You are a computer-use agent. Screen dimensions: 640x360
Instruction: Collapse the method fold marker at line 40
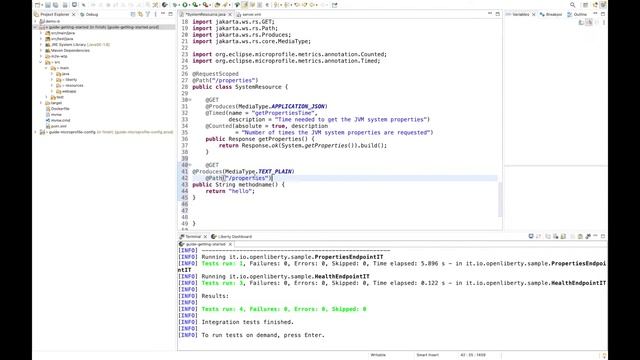[190, 165]
